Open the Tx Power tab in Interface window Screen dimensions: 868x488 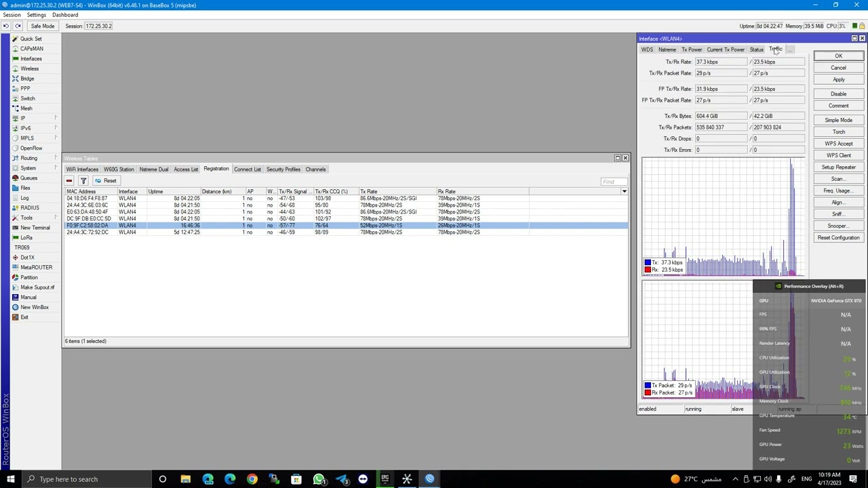coord(692,49)
